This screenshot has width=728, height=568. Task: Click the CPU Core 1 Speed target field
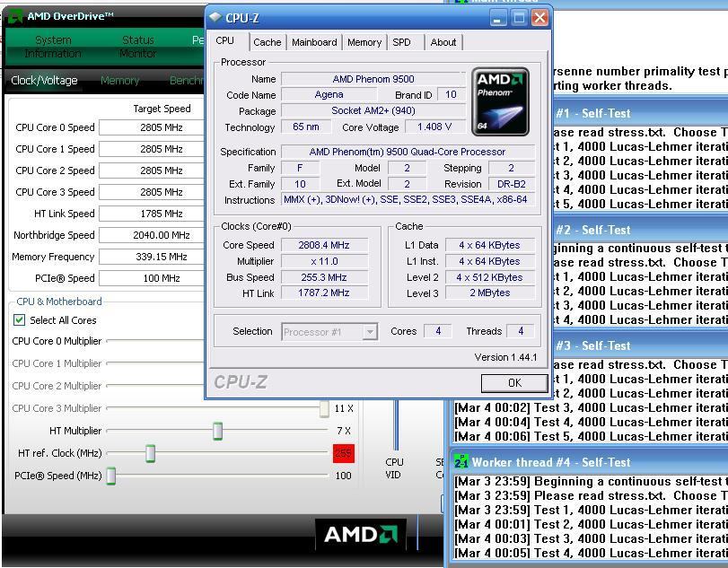point(152,149)
